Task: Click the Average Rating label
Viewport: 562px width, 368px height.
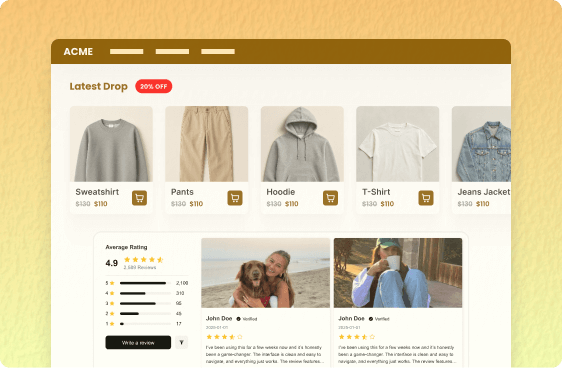Action: (126, 247)
